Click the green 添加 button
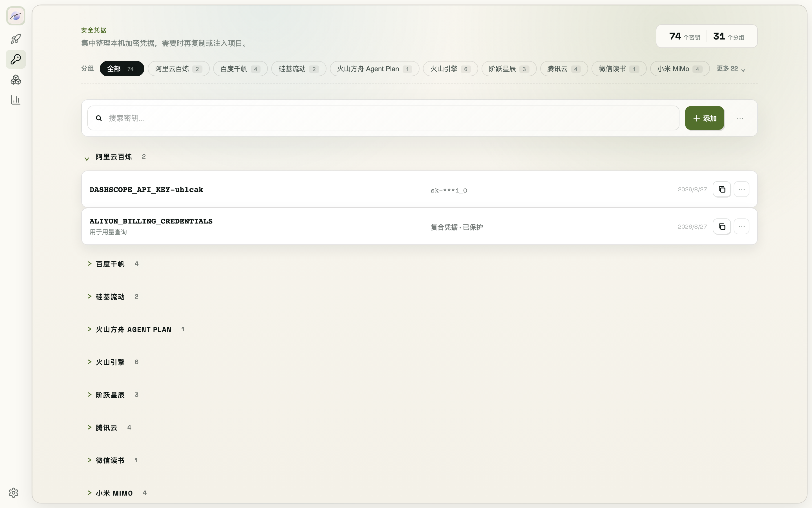The width and height of the screenshot is (812, 508). click(x=704, y=118)
